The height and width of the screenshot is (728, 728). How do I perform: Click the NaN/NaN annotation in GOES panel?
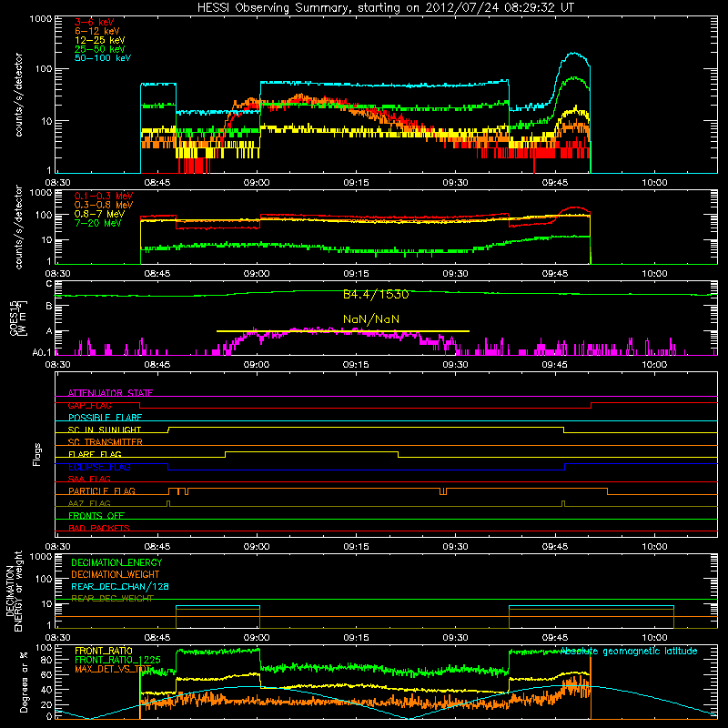(x=371, y=319)
